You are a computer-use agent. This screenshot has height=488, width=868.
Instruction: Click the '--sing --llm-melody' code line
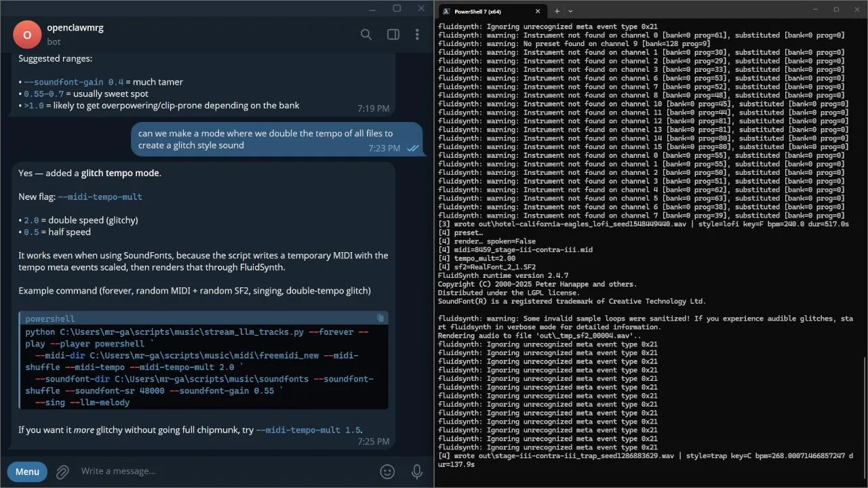[x=82, y=403]
